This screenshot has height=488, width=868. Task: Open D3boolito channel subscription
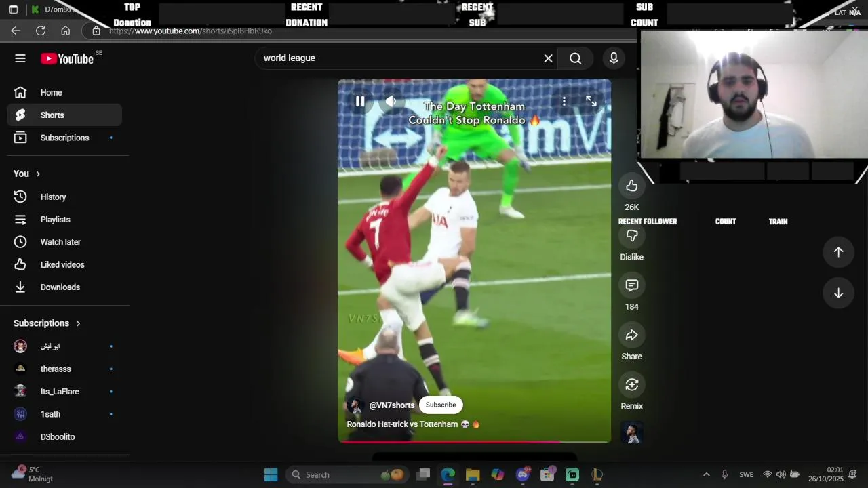[64, 437]
